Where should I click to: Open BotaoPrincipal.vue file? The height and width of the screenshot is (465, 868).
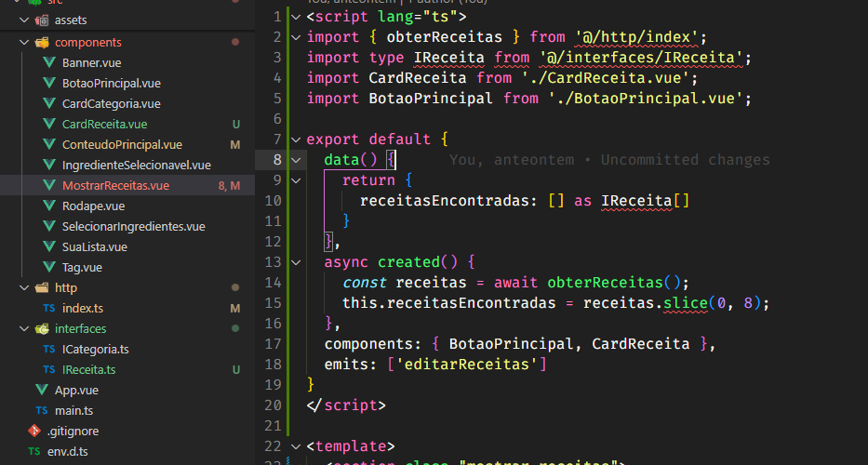[112, 84]
